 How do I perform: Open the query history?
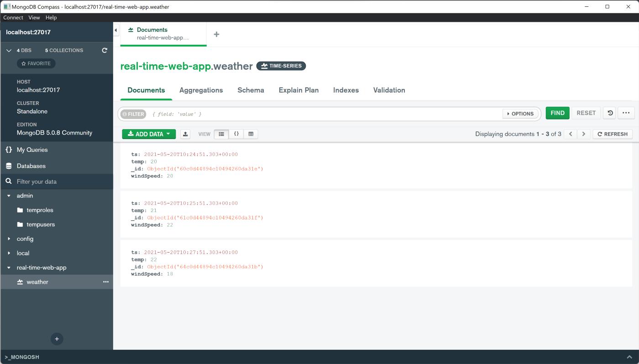pos(609,113)
